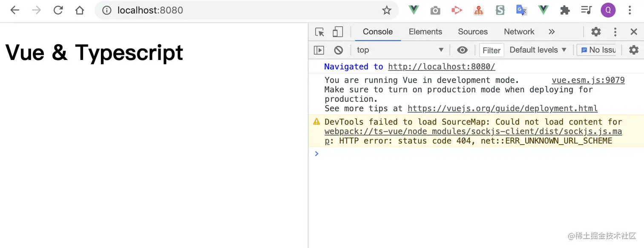The height and width of the screenshot is (248, 644).
Task: Open the Google Translate extension
Action: click(522, 10)
